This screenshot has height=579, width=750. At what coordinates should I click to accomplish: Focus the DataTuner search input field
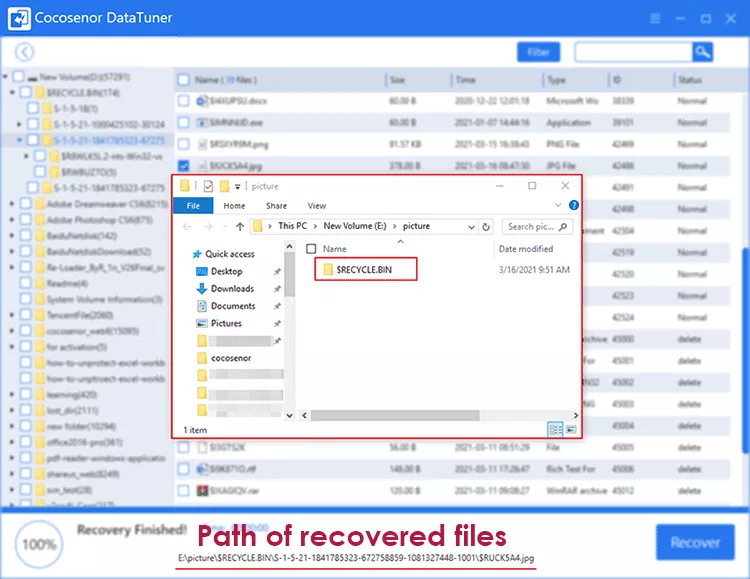coord(633,52)
